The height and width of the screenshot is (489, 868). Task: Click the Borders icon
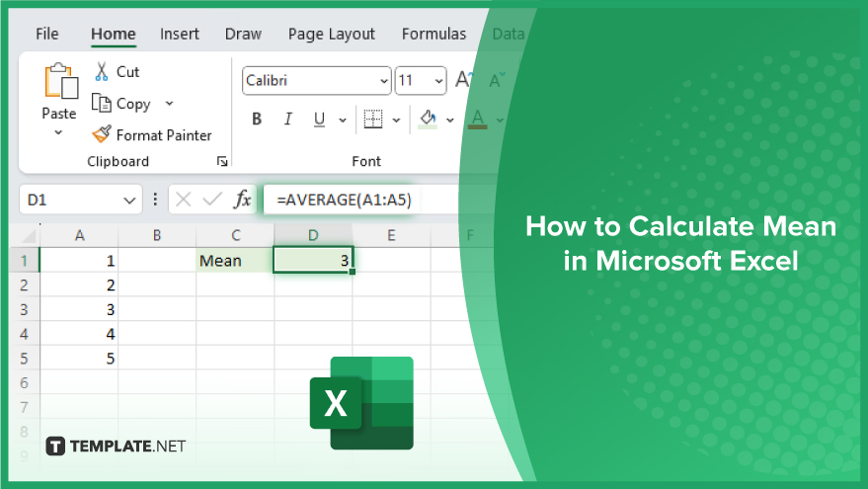click(373, 120)
